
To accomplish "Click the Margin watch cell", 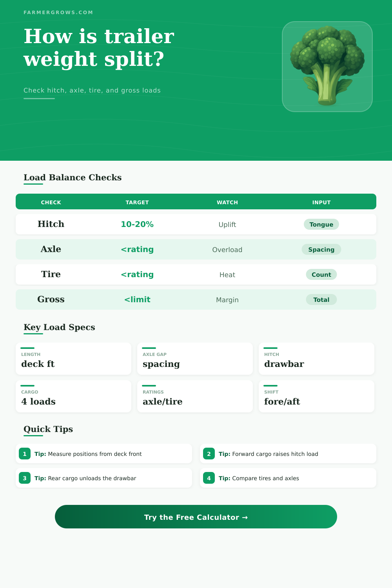I will coord(227,300).
